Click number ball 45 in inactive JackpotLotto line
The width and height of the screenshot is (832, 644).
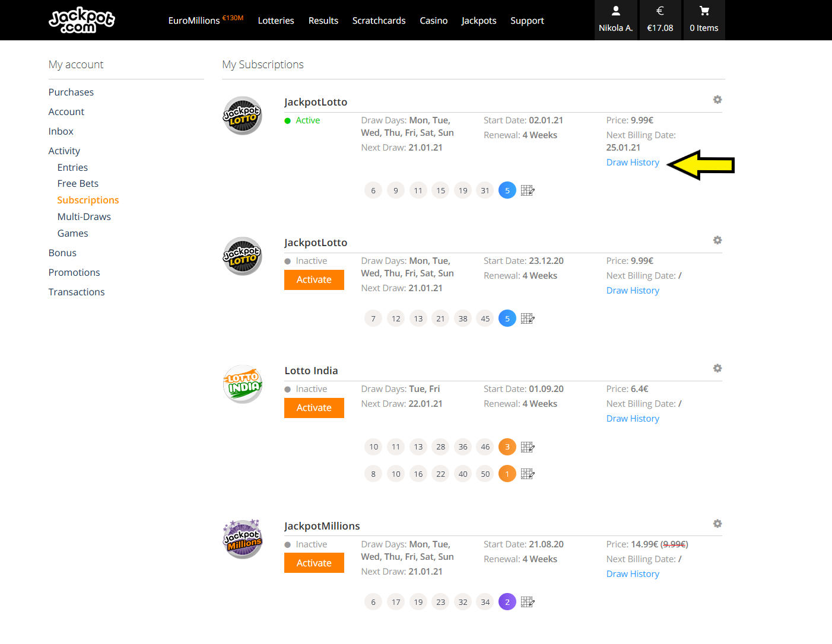(485, 318)
